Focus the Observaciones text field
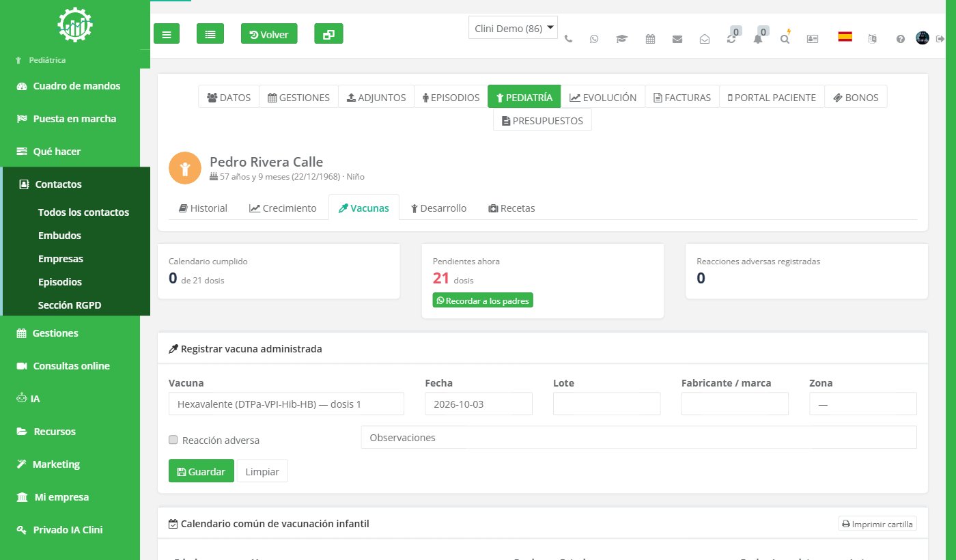 (x=639, y=437)
